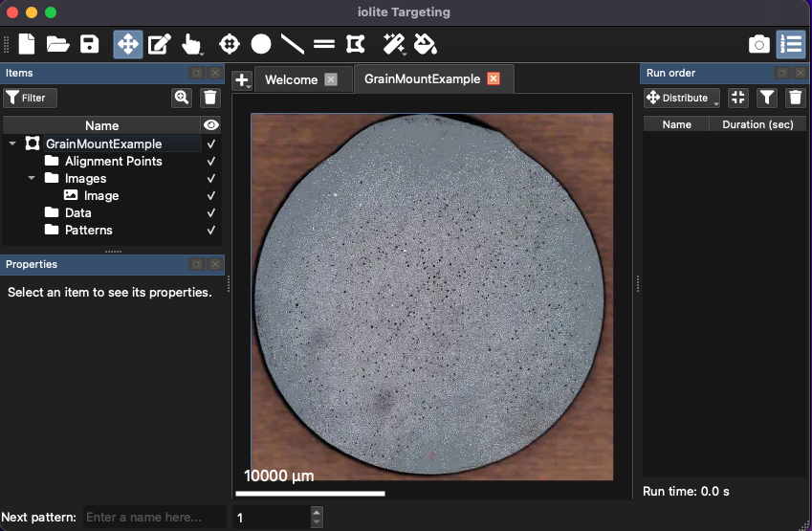Image resolution: width=812 pixels, height=531 pixels.
Task: Click the eye visibility column header
Action: coord(210,124)
